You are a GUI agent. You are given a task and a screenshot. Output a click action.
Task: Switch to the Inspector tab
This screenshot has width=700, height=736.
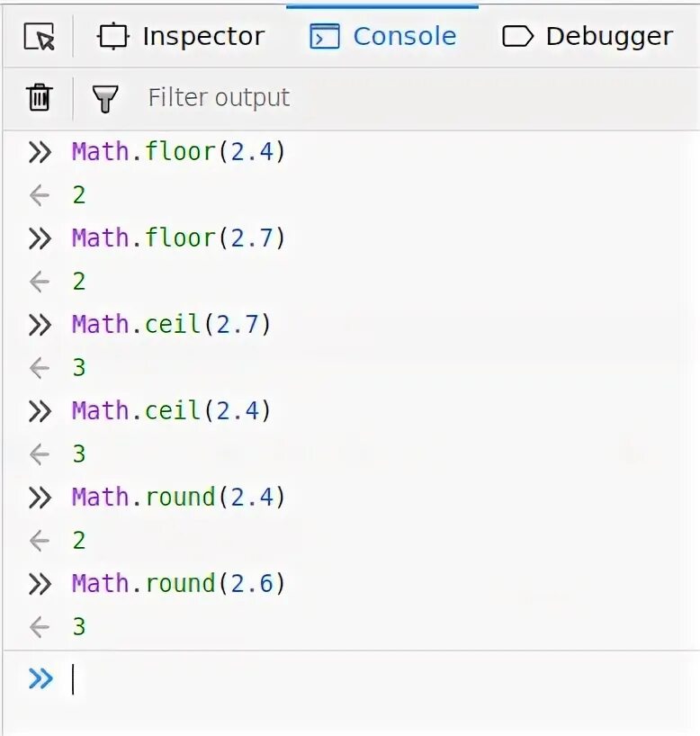pyautogui.click(x=202, y=37)
